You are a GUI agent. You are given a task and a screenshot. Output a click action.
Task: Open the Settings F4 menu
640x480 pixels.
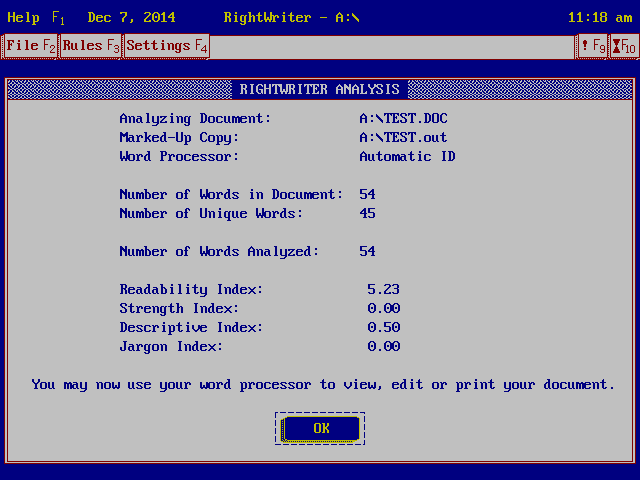pos(167,46)
